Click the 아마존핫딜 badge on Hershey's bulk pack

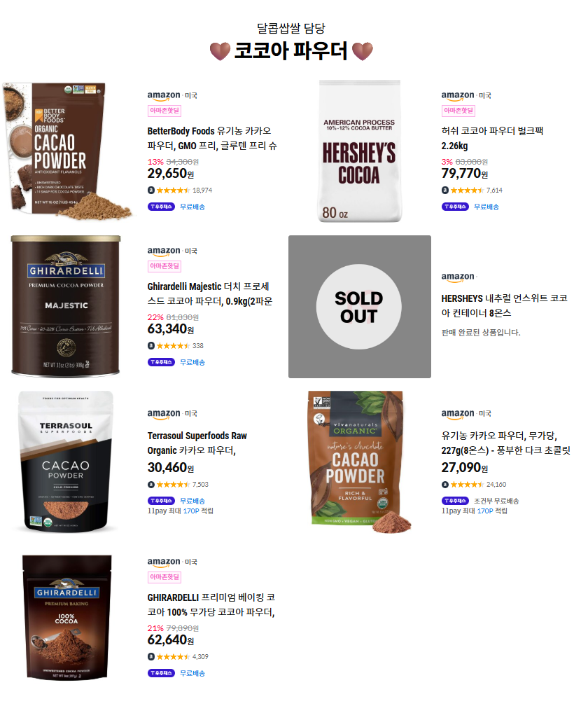458,111
